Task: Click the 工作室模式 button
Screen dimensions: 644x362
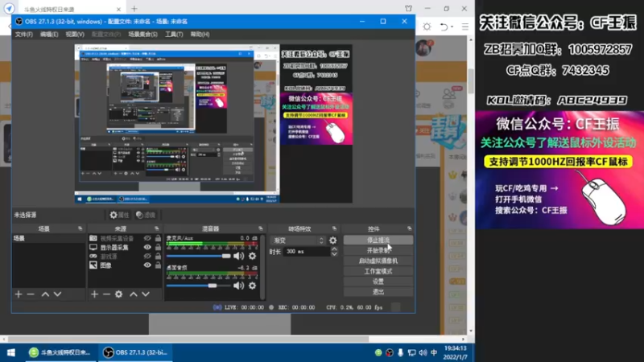Action: pyautogui.click(x=378, y=271)
